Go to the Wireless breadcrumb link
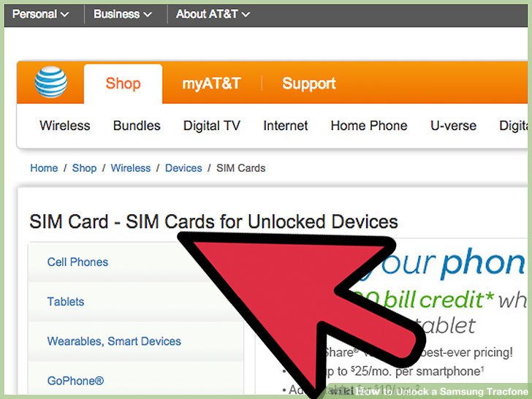Screen dimensions: 532x399 click(x=131, y=168)
